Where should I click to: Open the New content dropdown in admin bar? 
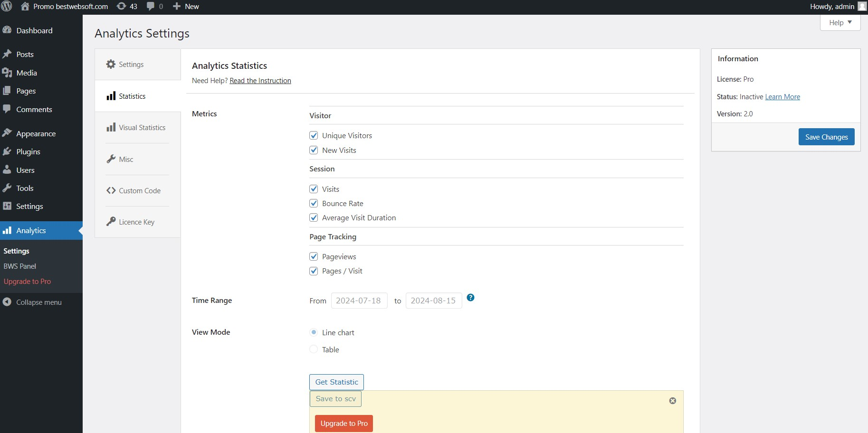click(x=186, y=6)
